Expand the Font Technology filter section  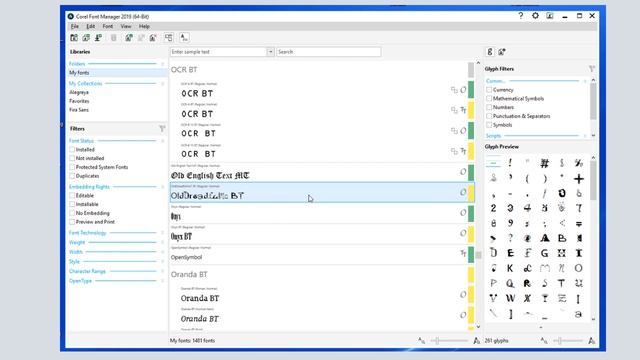162,233
